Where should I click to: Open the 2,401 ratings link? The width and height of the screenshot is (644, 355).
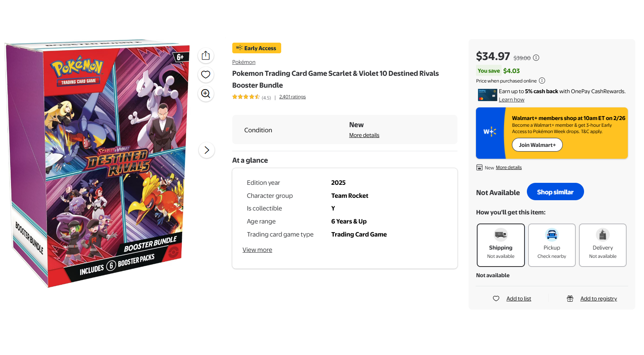tap(292, 97)
